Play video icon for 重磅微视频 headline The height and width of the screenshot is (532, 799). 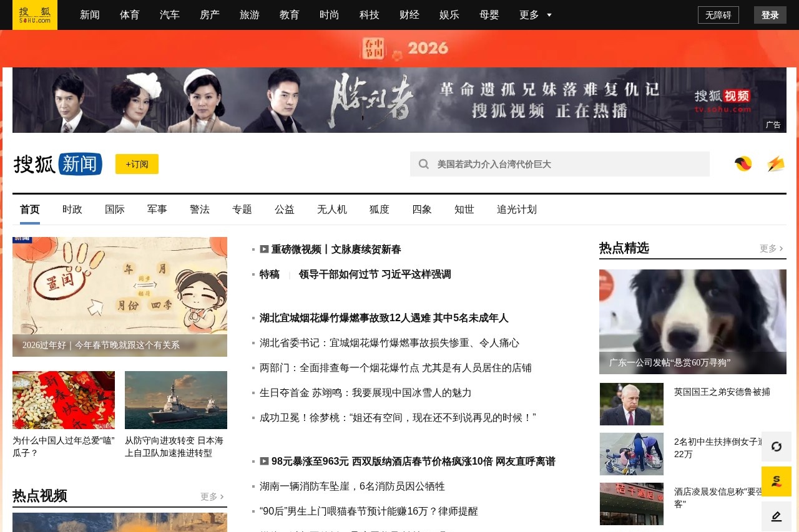pos(264,249)
